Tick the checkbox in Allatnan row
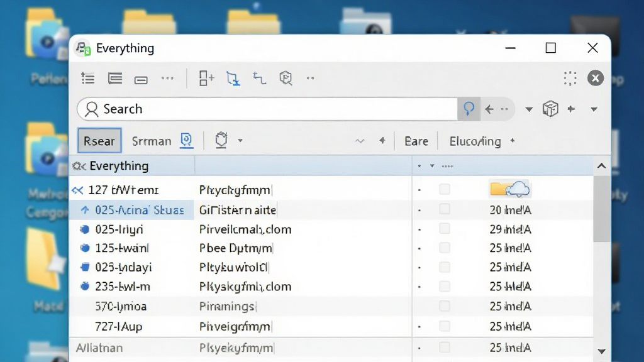This screenshot has width=644, height=362. [x=445, y=347]
